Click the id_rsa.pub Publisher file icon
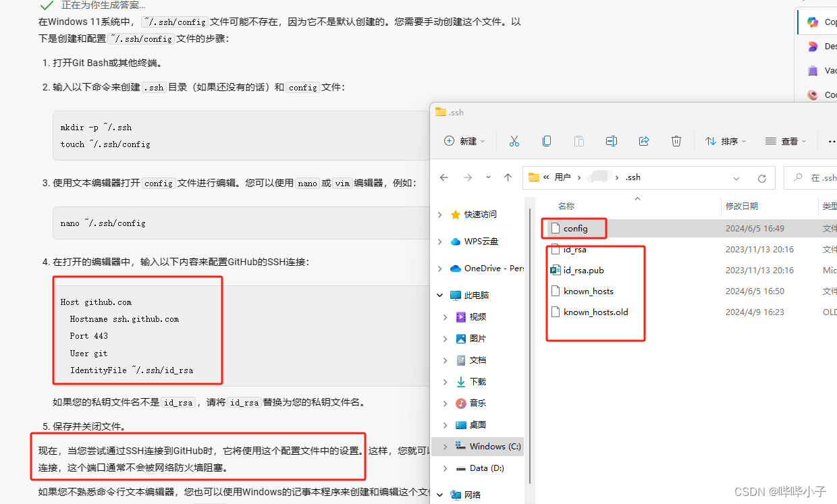837x504 pixels. (556, 270)
